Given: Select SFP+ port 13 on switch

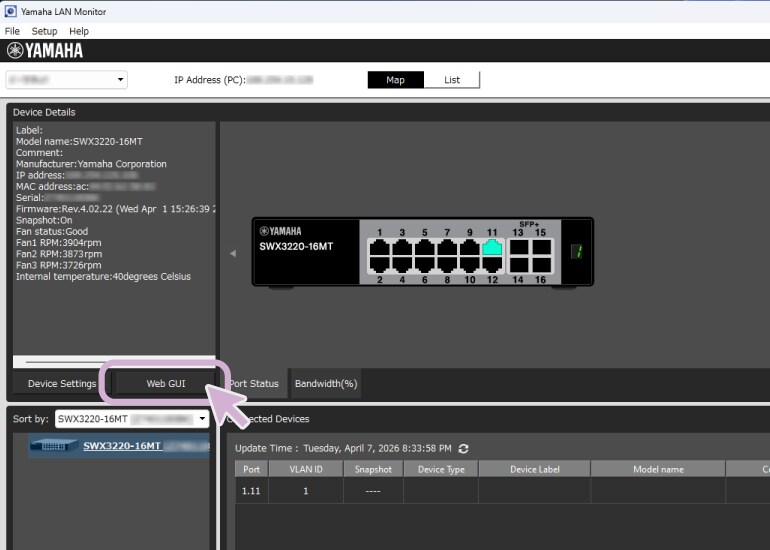Looking at the screenshot, I should (x=519, y=247).
